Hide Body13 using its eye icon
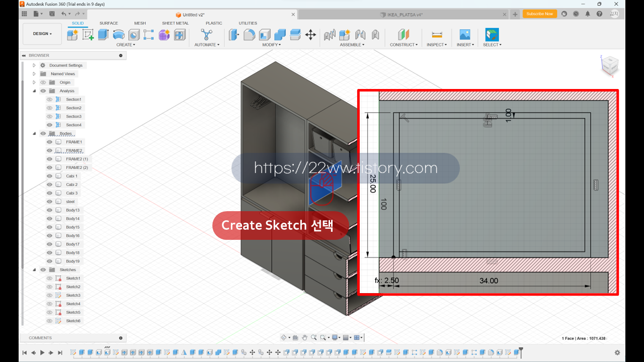Image resolution: width=644 pixels, height=362 pixels. click(x=49, y=210)
